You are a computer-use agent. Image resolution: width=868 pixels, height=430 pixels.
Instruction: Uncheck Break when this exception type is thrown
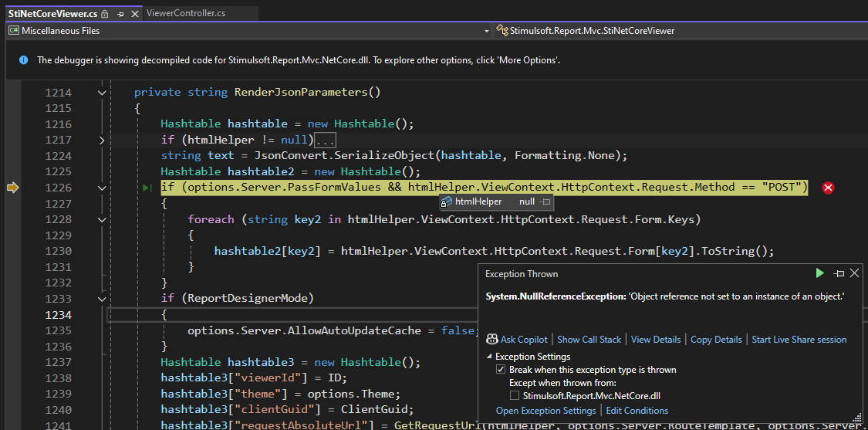[501, 370]
